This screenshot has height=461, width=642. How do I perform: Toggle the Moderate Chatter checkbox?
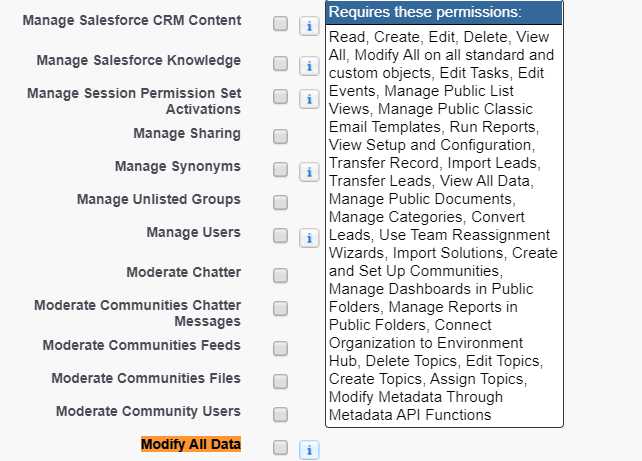pyautogui.click(x=280, y=276)
